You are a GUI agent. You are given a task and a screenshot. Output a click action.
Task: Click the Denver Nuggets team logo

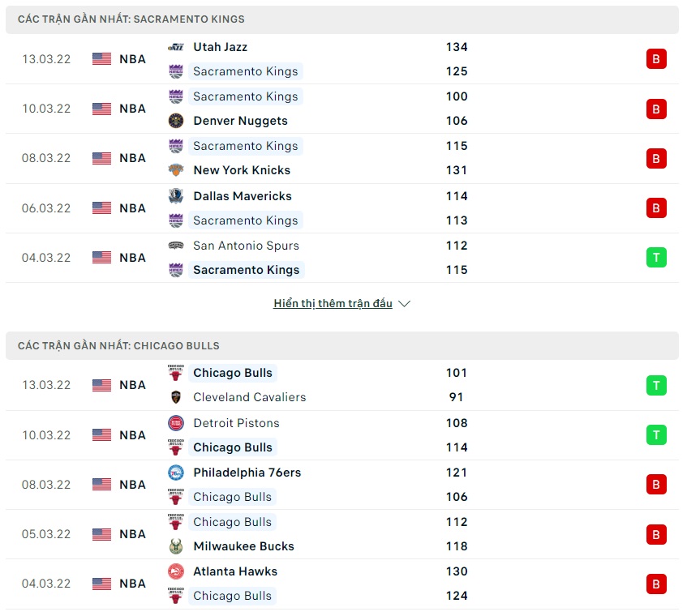175,121
